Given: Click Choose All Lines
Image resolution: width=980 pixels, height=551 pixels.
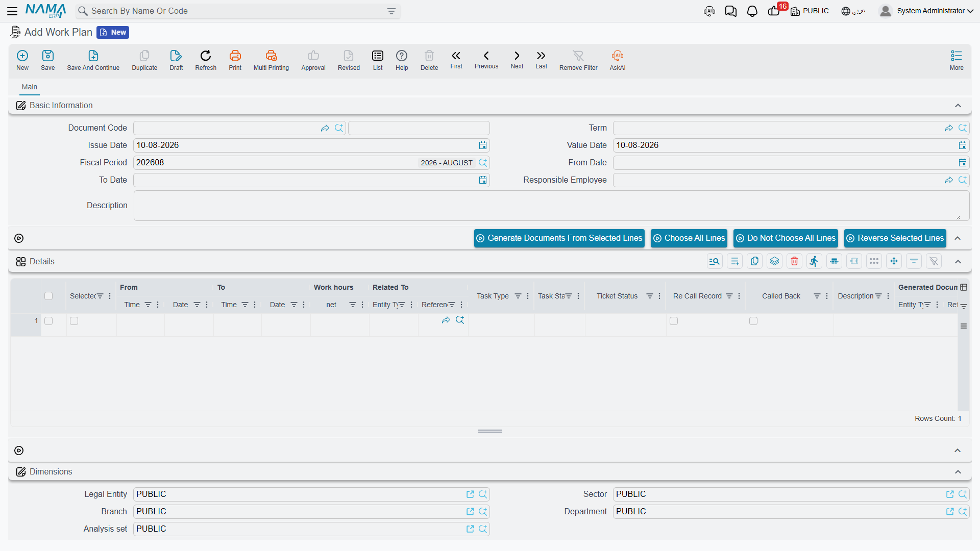Looking at the screenshot, I should [689, 238].
